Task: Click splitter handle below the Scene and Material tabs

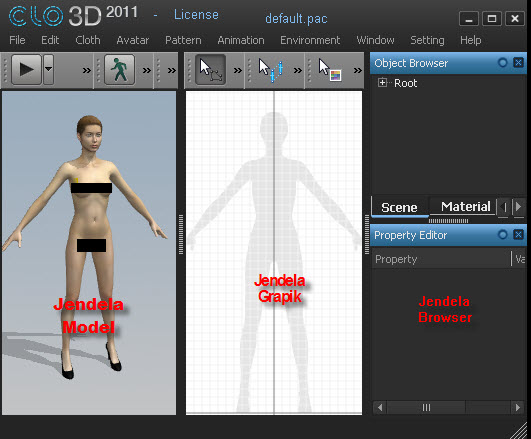Action: click(x=448, y=221)
